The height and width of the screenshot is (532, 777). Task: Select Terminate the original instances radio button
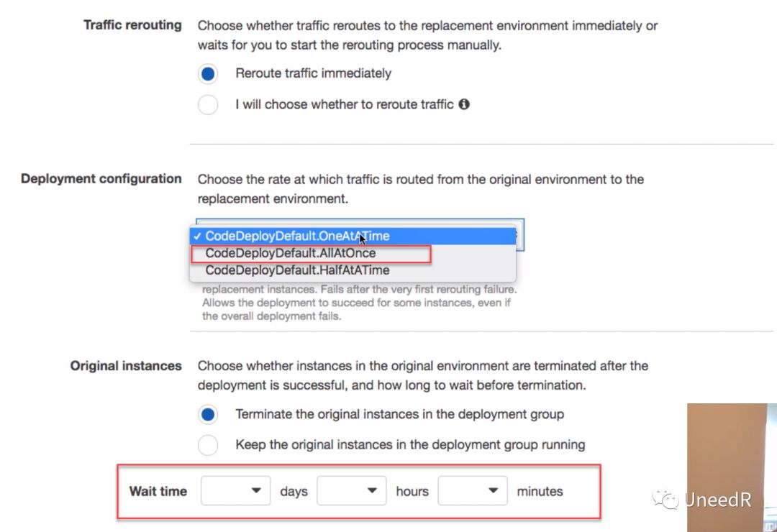point(208,414)
